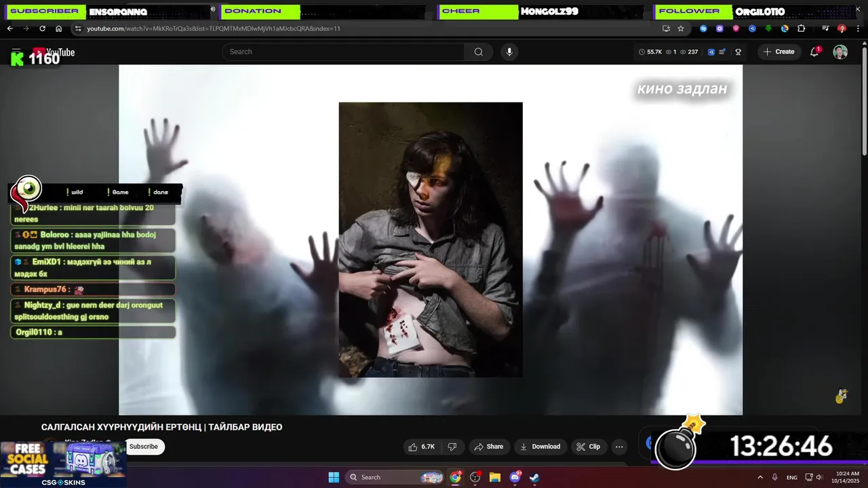This screenshot has width=868, height=488.
Task: Click the page vertical scrollbar
Action: [x=864, y=102]
